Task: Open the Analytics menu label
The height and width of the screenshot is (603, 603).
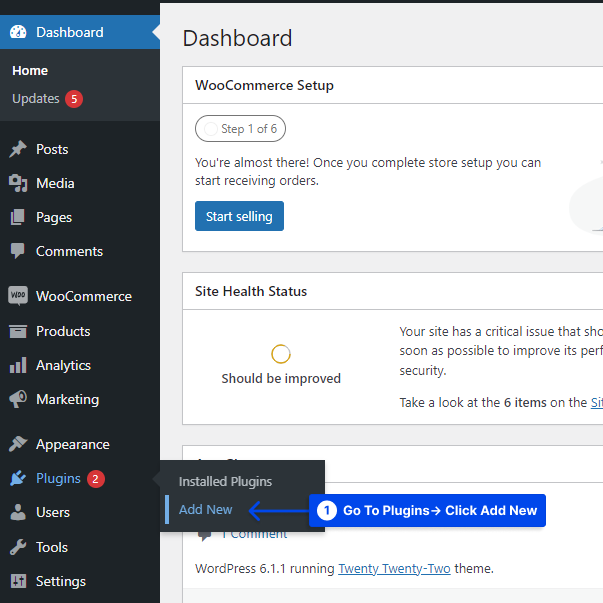Action: point(63,365)
